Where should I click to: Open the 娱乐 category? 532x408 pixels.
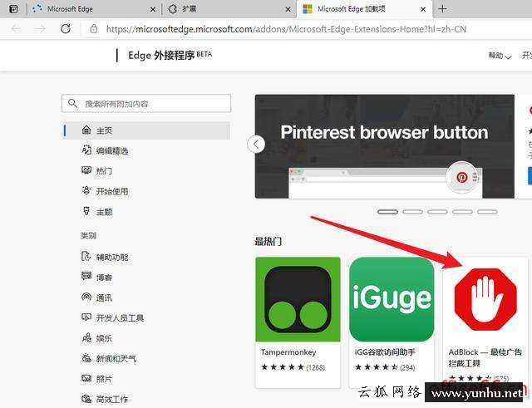104,338
